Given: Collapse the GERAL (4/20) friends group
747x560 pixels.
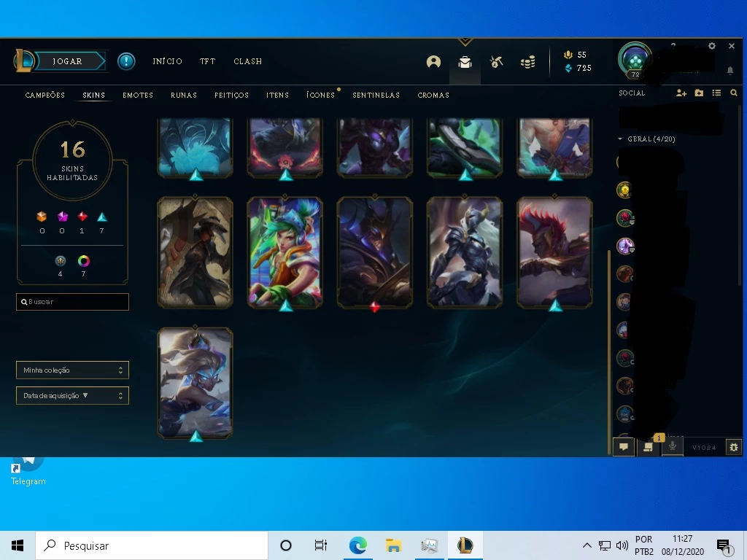Looking at the screenshot, I should click(646, 139).
